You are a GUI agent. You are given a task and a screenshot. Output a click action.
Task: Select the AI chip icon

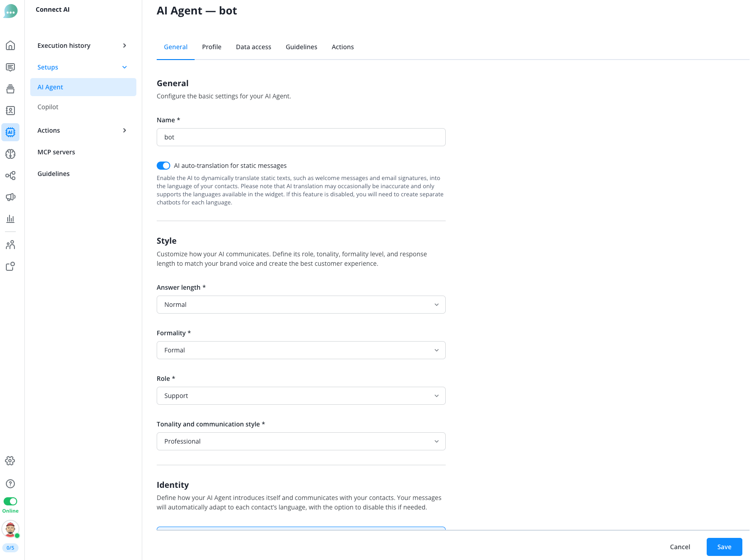tap(10, 132)
